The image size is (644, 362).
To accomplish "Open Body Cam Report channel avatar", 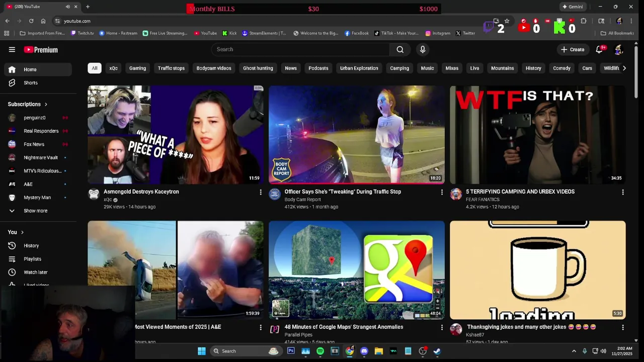I will [275, 194].
